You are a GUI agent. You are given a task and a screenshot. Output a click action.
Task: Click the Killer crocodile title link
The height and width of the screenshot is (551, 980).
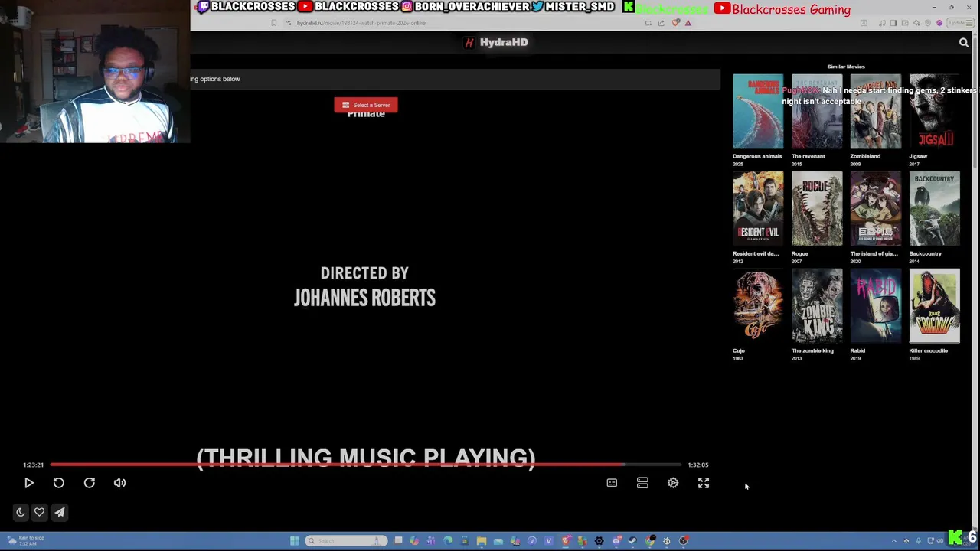[928, 350]
